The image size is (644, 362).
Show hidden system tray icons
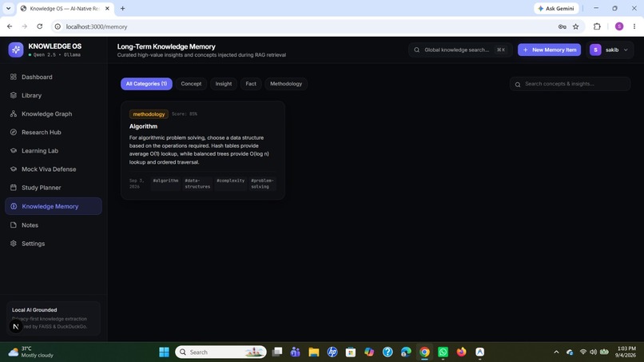point(556,352)
